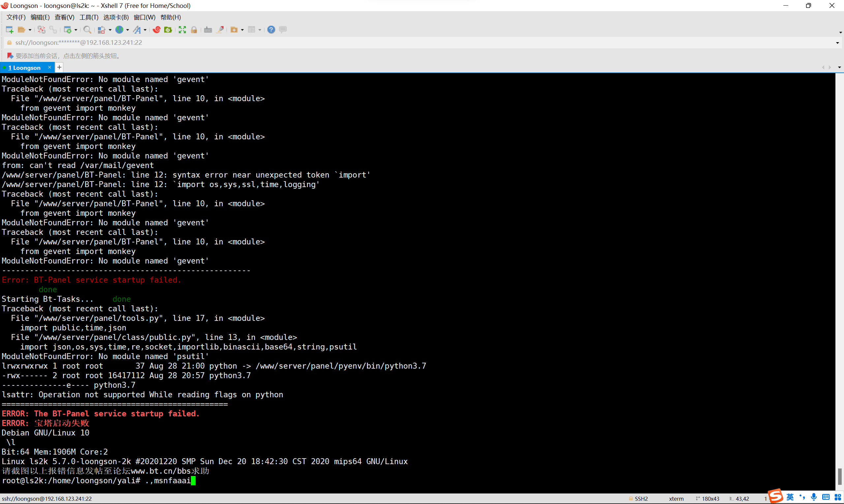Viewport: 844px width, 504px height.
Task: Open the 帮助(H) menu
Action: (x=171, y=17)
